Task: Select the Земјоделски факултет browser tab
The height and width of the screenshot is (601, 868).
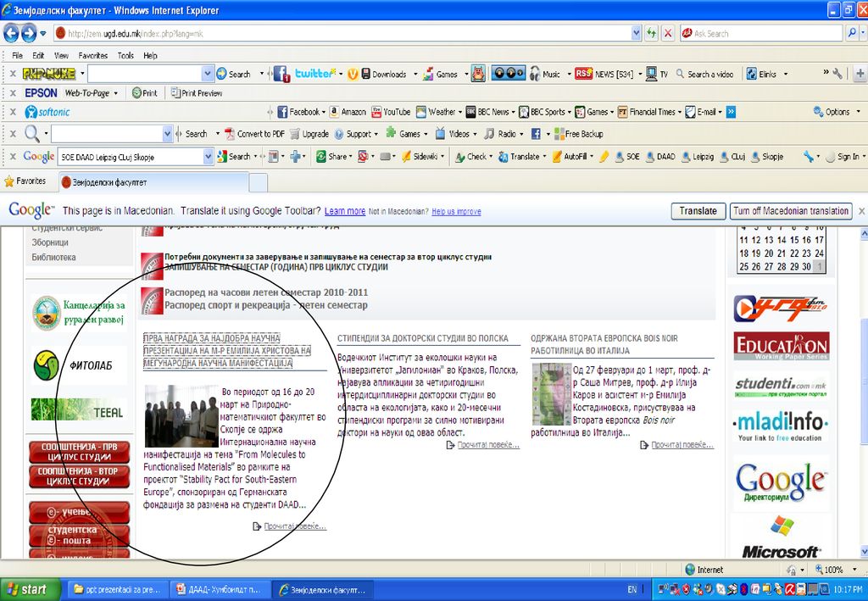Action: [x=153, y=182]
